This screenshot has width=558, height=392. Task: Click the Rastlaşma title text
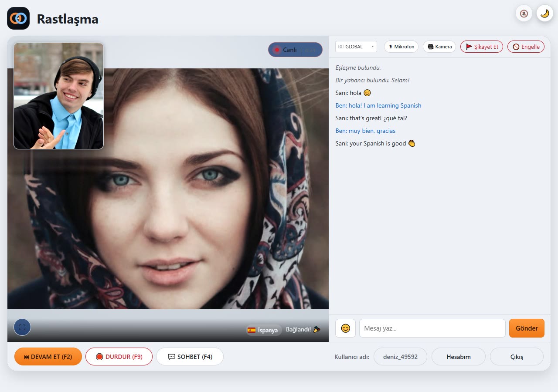tap(68, 19)
